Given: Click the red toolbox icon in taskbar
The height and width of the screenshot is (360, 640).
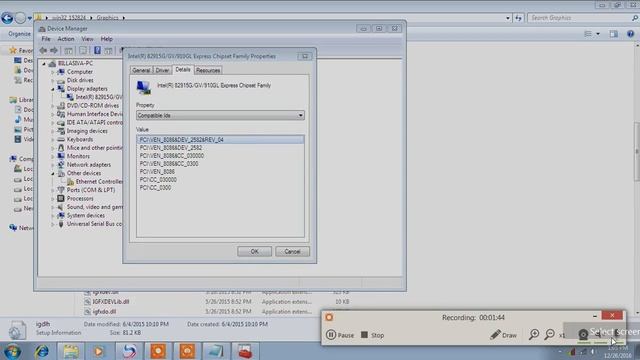Looking at the screenshot, I should tap(245, 351).
